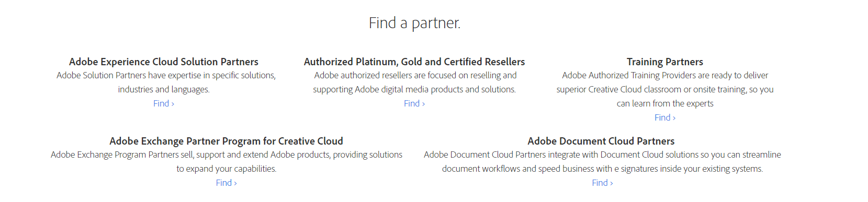Click 'Adobe authorized resellers are focused' text line
Screen dimensions: 868x202
pyautogui.click(x=415, y=75)
